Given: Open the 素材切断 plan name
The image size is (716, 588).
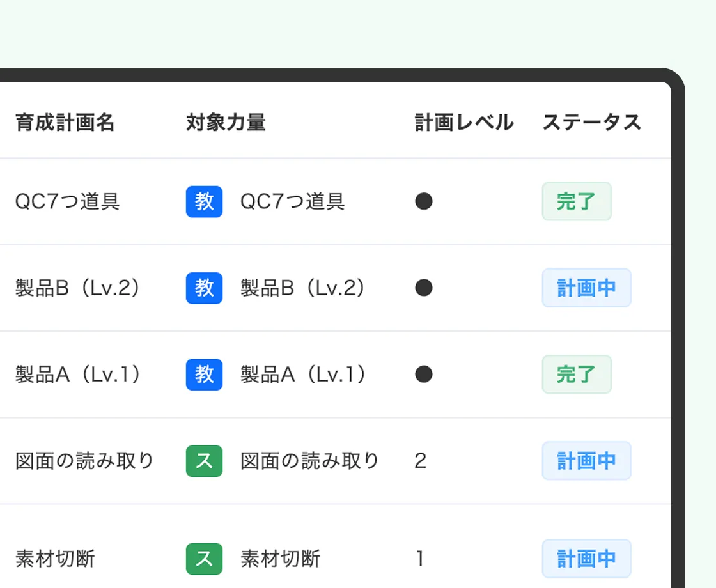Looking at the screenshot, I should (55, 559).
